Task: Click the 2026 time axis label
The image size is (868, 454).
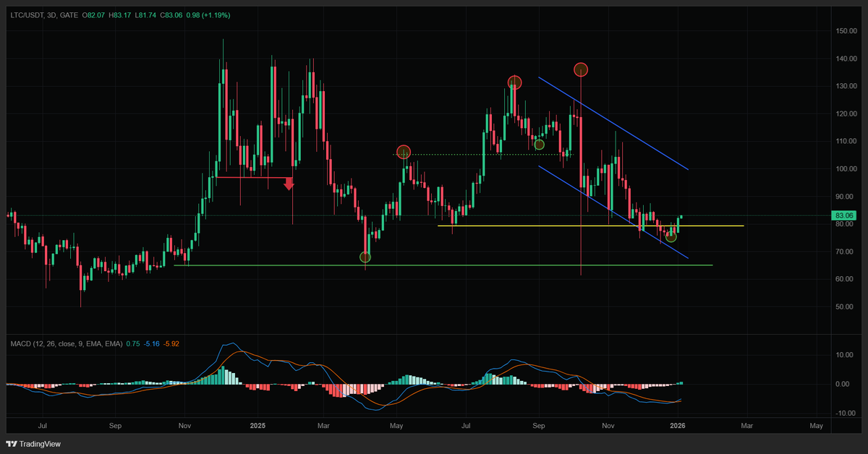Action: click(x=678, y=427)
